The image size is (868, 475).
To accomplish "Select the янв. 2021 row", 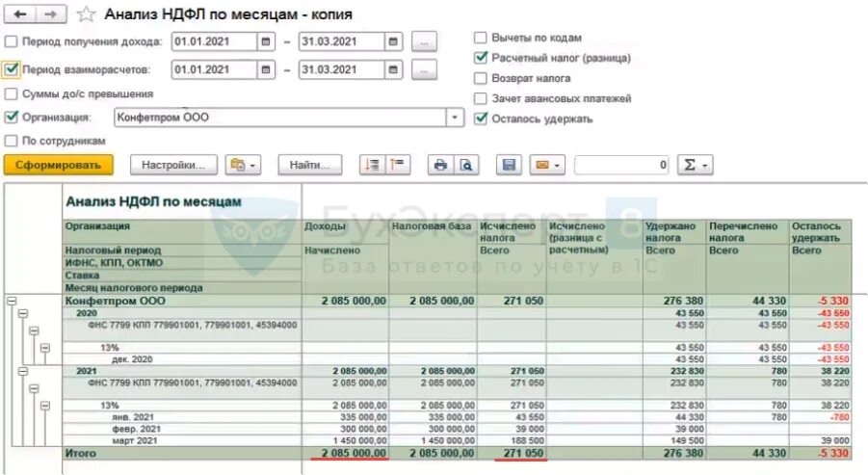I will coord(457,417).
